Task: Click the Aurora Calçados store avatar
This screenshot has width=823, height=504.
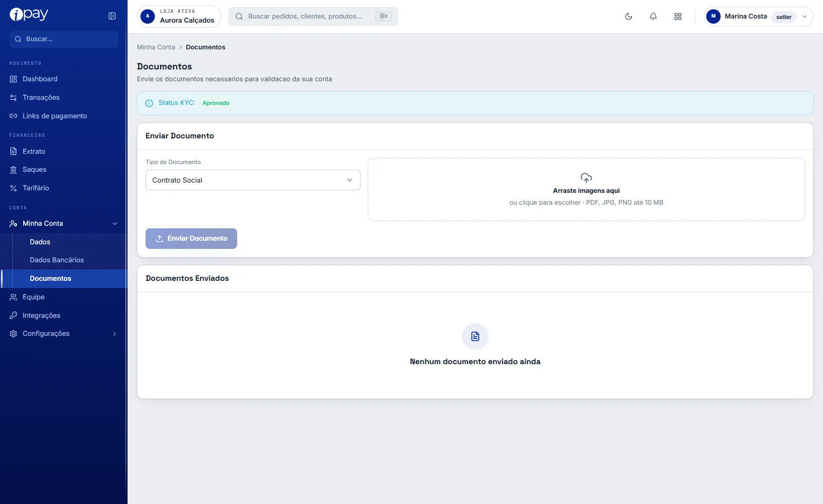Action: [x=148, y=16]
